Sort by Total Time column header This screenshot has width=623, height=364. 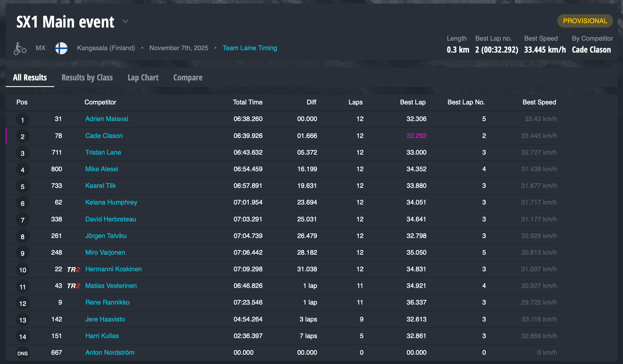pyautogui.click(x=247, y=102)
